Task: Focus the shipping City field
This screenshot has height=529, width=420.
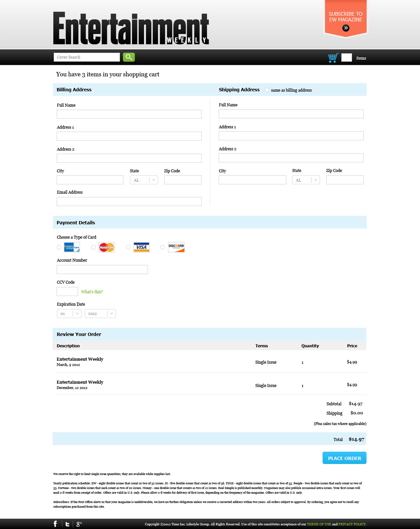Action: pyautogui.click(x=252, y=180)
